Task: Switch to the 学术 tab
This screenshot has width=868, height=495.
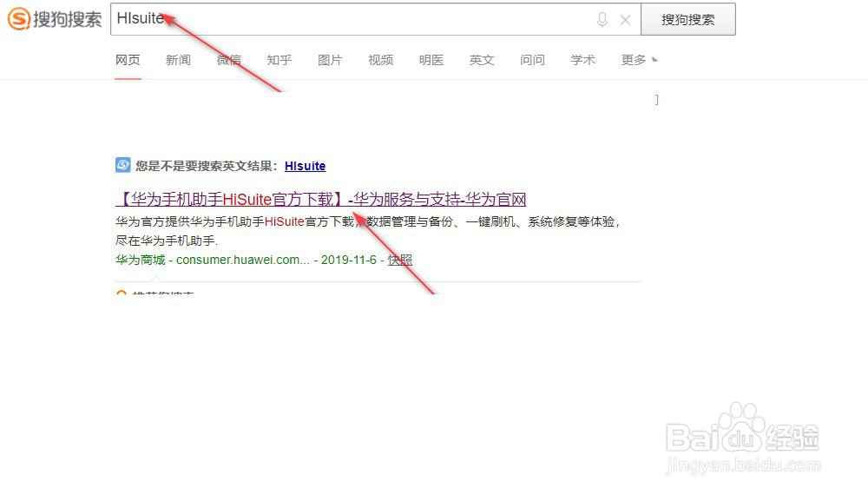Action: pos(583,60)
